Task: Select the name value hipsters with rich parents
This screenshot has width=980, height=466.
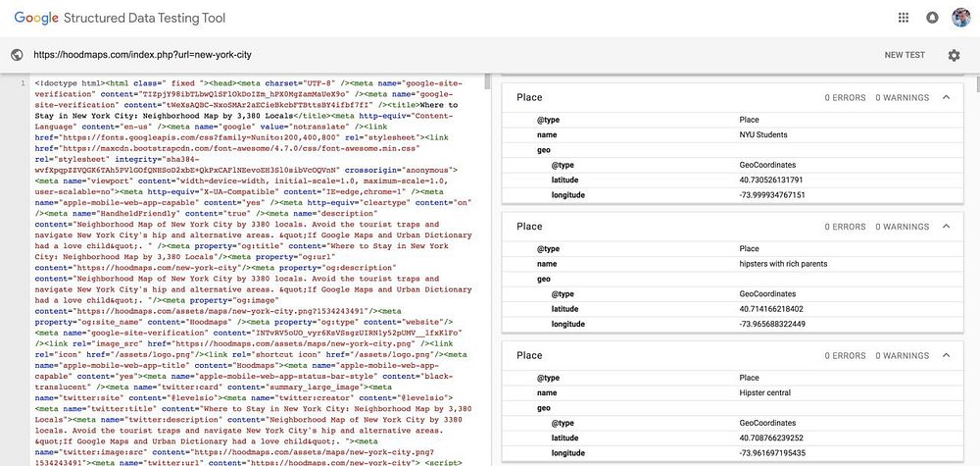Action: click(x=782, y=264)
